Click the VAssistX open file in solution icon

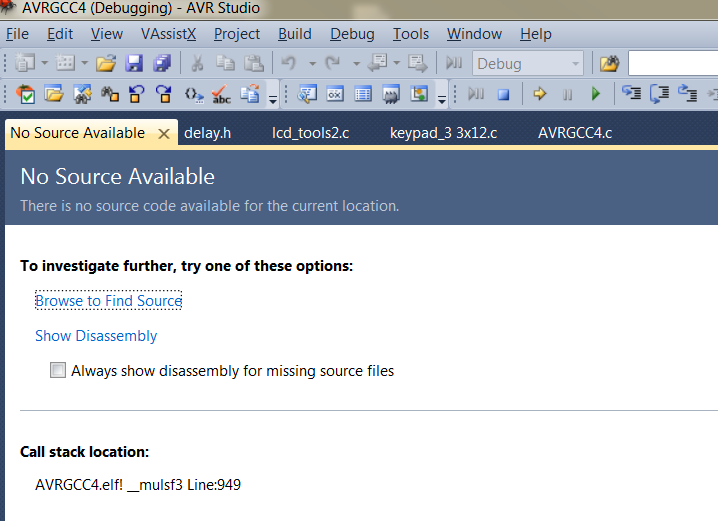click(54, 94)
